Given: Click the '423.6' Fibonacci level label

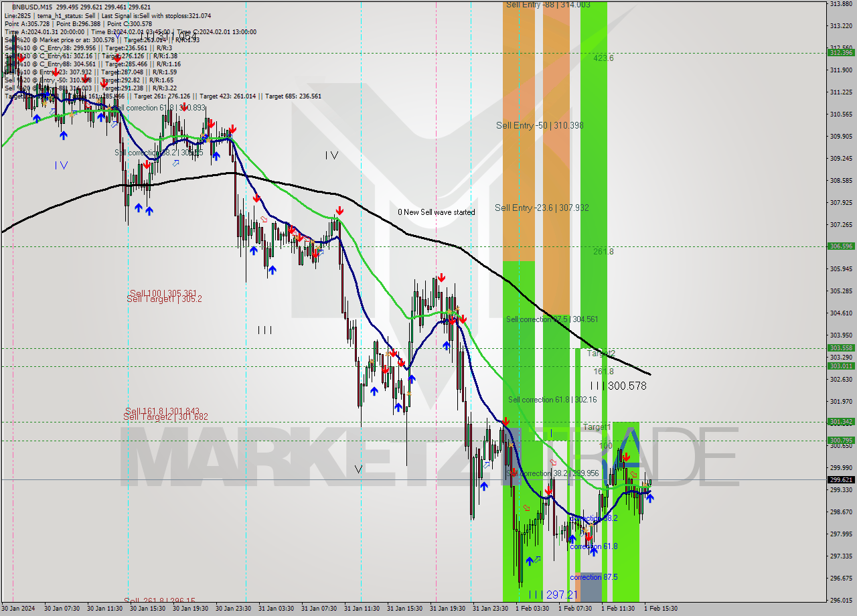Looking at the screenshot, I should coord(603,58).
